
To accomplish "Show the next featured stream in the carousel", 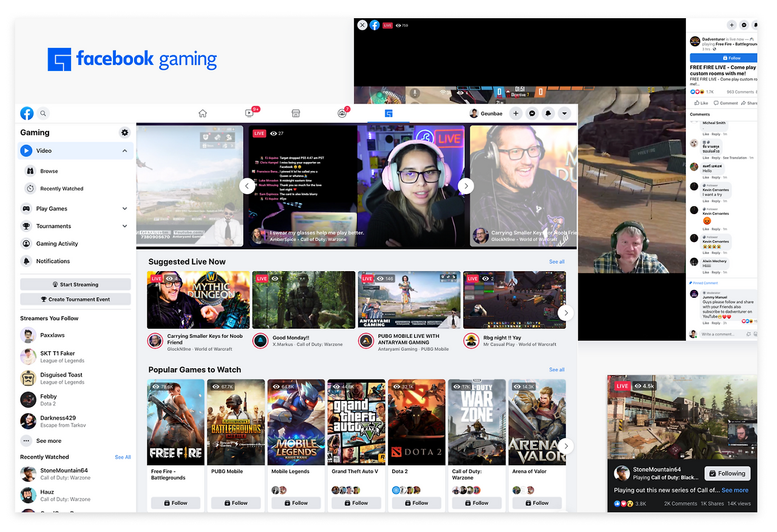I will point(466,186).
